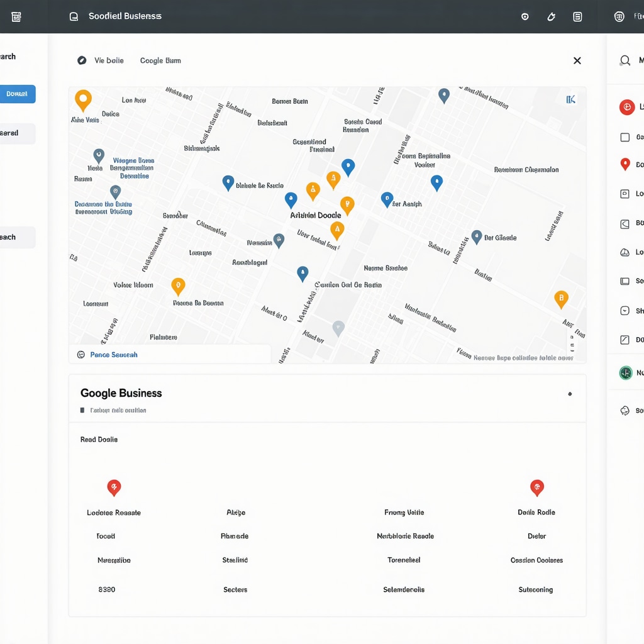Select the large orange pin near Kine Vetis
Viewport: 644px width, 644px height.
point(83,100)
